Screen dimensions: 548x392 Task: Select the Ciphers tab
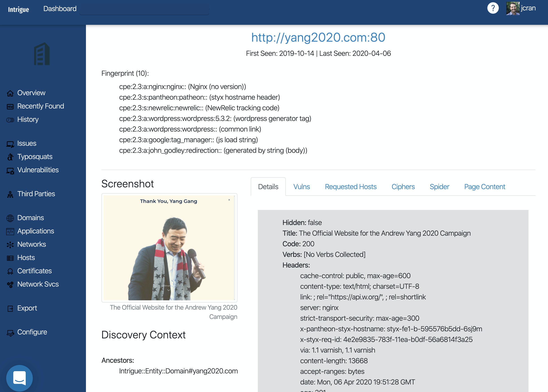click(x=403, y=186)
